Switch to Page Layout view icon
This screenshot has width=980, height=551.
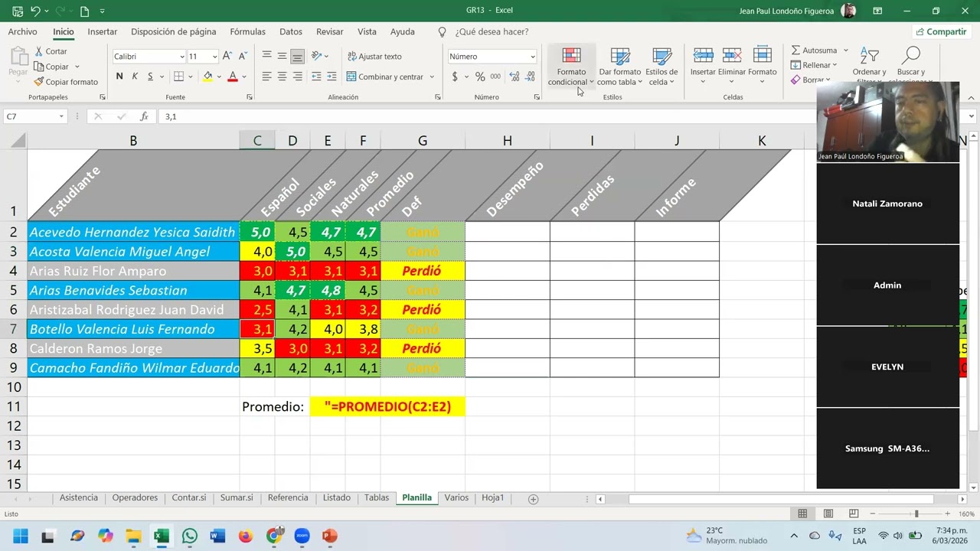click(x=828, y=514)
